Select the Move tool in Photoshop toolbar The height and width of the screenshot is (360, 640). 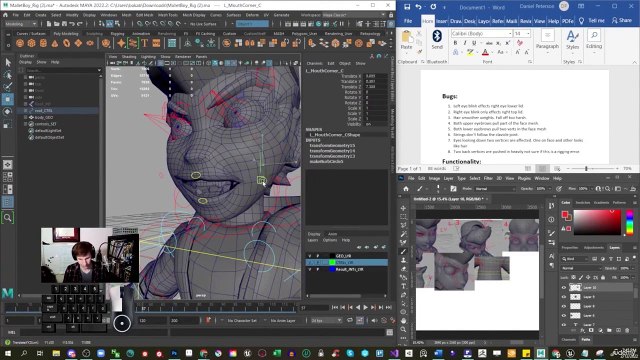(403, 208)
